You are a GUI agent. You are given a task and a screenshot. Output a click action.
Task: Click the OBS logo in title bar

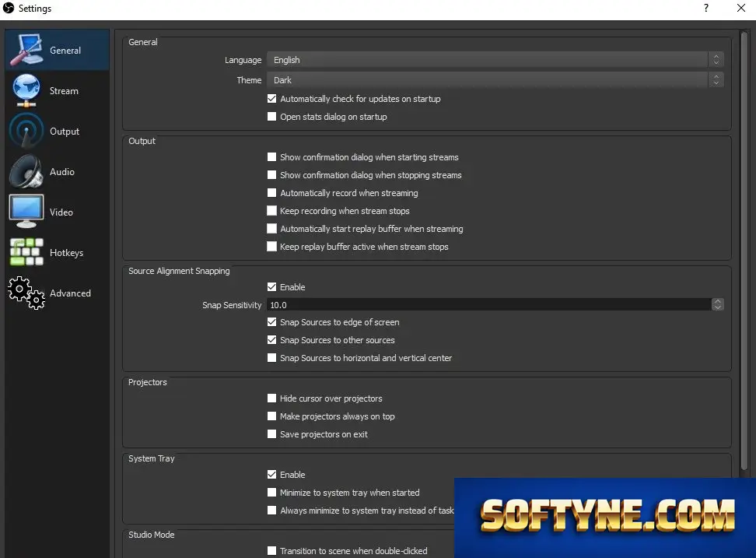pyautogui.click(x=9, y=8)
